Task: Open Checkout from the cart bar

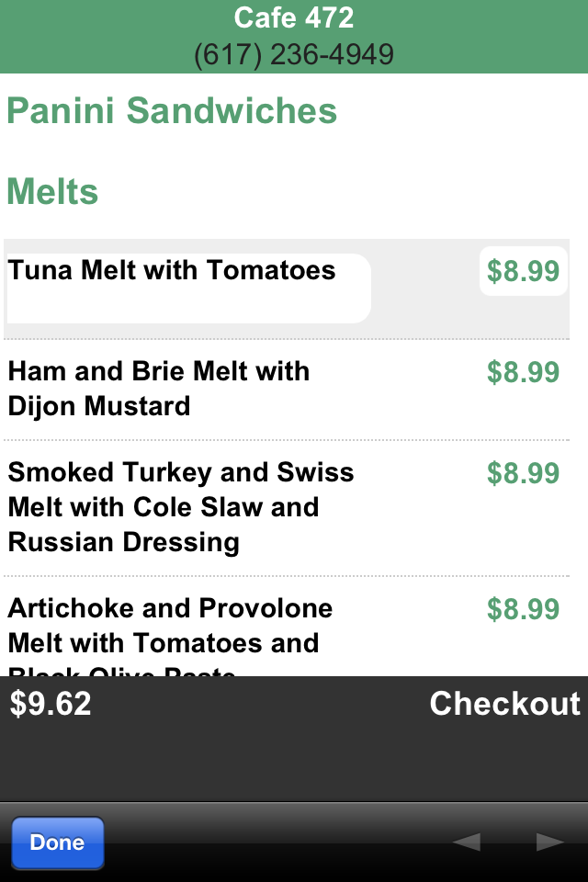Action: click(504, 703)
